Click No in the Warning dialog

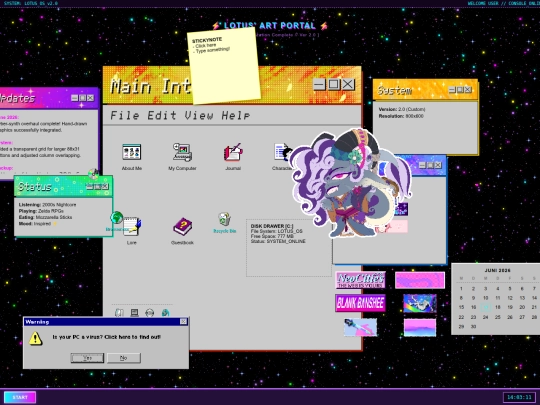pos(124,358)
